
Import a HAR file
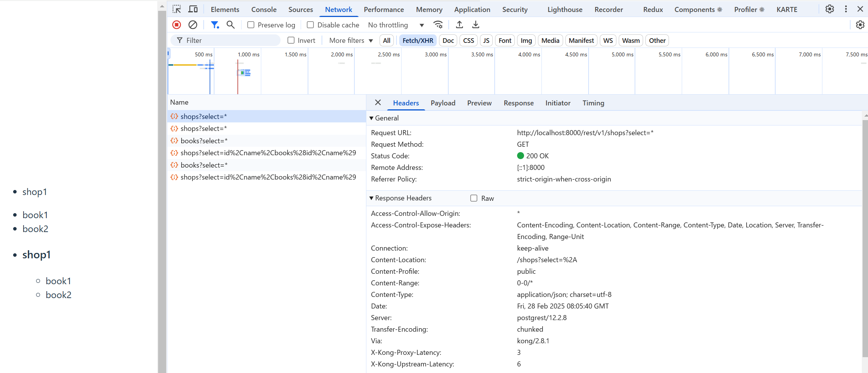tap(459, 24)
